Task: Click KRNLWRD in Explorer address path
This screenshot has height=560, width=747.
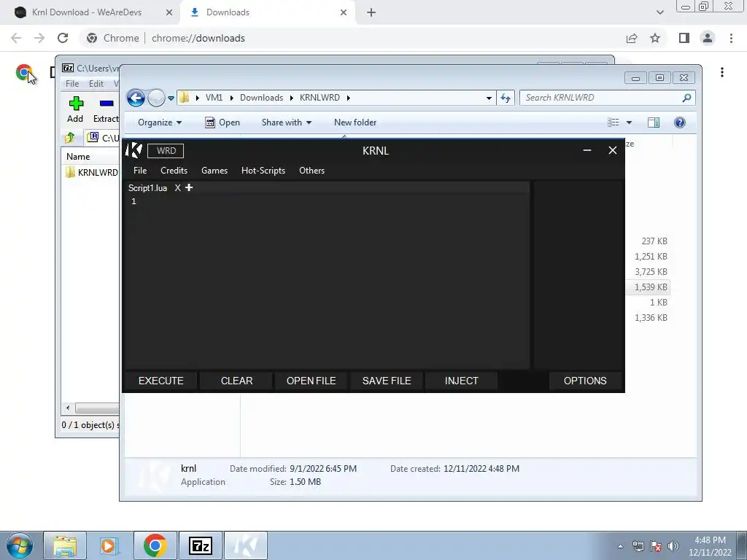Action: click(x=320, y=98)
